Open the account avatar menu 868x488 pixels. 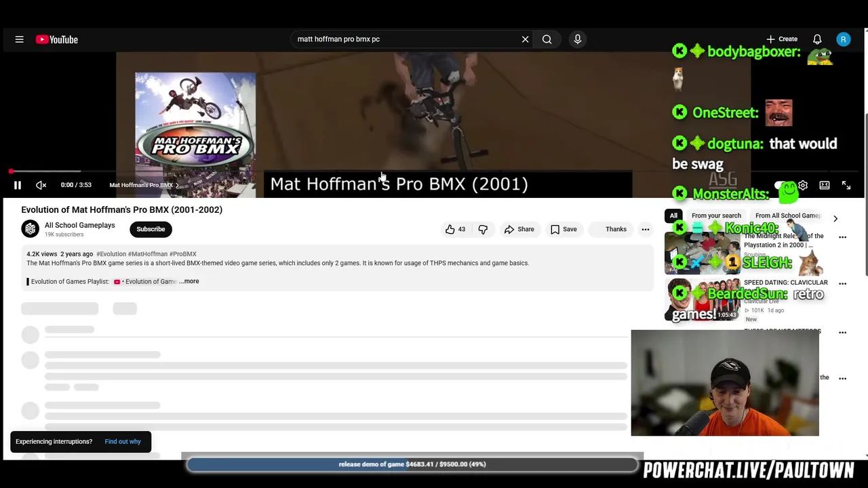click(x=844, y=39)
